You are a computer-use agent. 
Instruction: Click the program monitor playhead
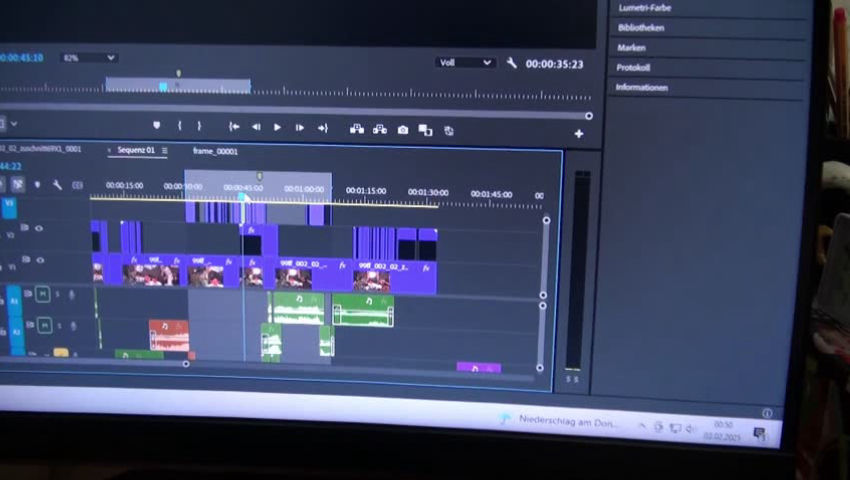click(163, 86)
